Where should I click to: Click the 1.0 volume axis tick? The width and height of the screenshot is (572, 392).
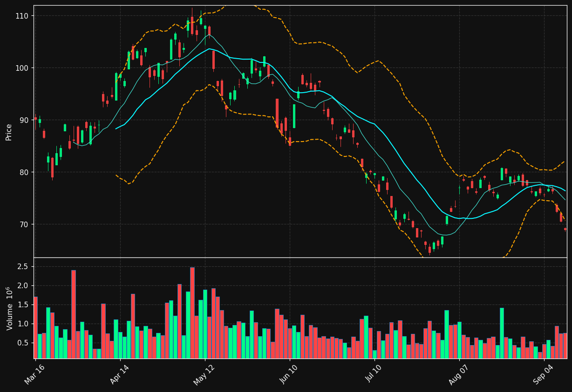click(23, 324)
